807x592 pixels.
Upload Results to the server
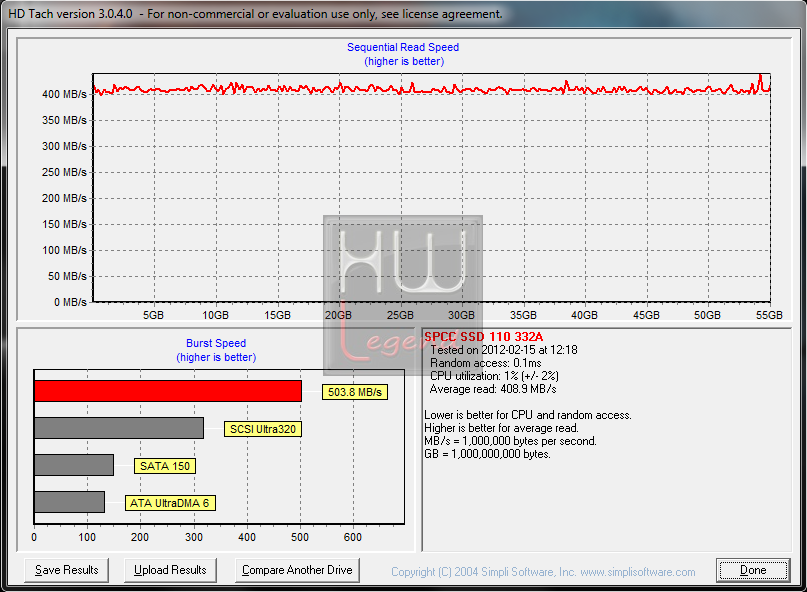coord(170,570)
